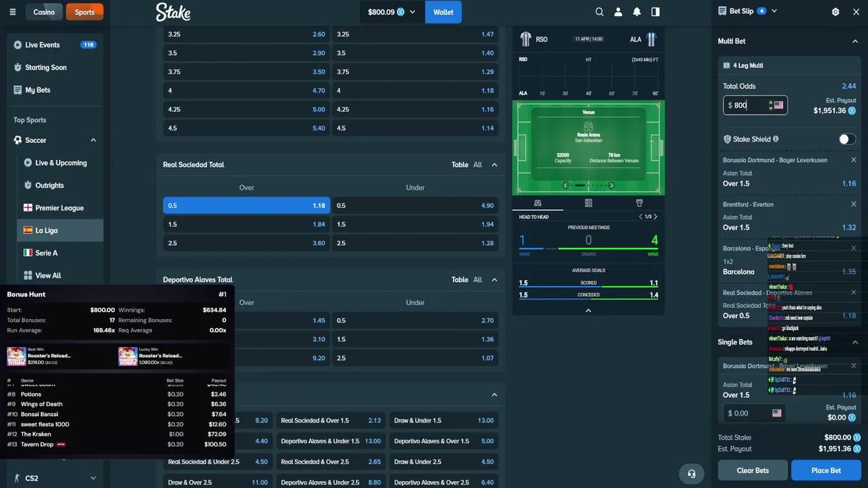Expand the CS2 sidebar section
The height and width of the screenshot is (488, 868).
coord(93,478)
